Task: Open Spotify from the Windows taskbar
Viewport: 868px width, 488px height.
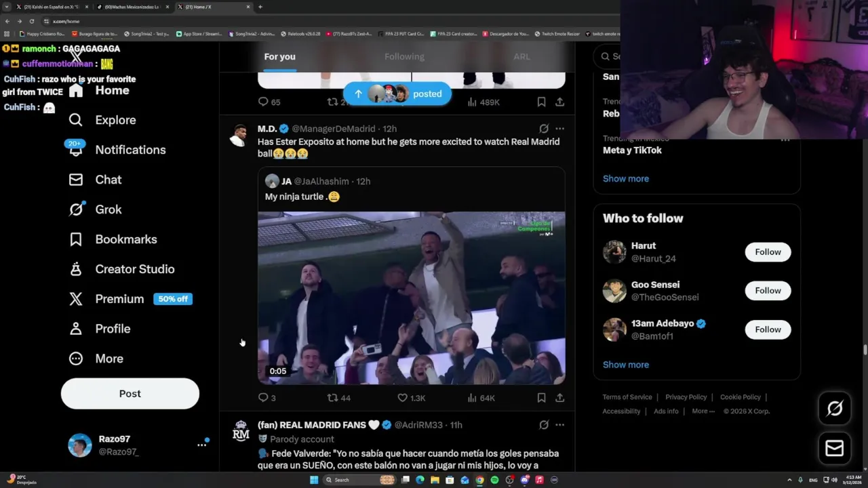Action: pyautogui.click(x=494, y=480)
